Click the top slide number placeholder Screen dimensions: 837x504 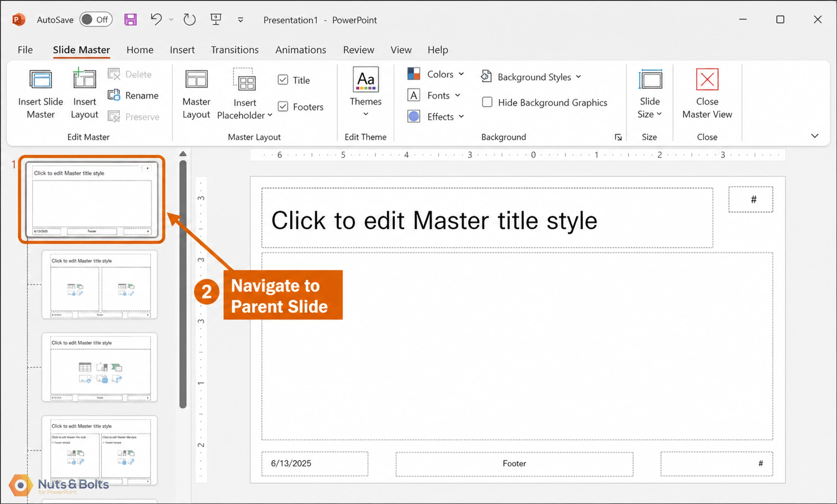coord(751,200)
